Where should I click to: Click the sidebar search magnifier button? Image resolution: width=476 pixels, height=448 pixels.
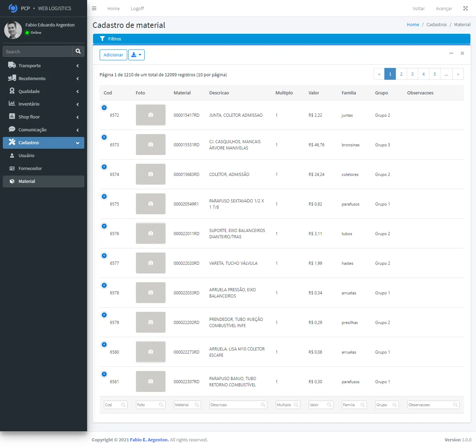click(78, 51)
